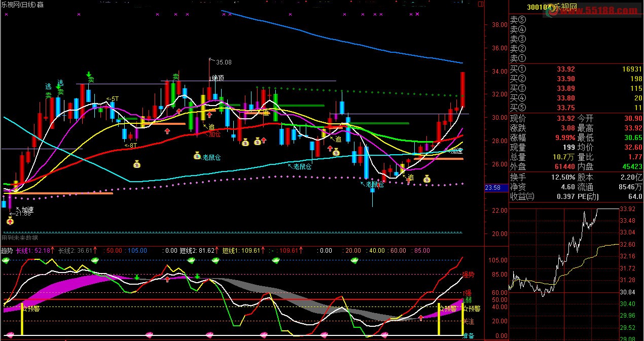
Task: Click the 35.08 high price label
Action: [x=224, y=62]
